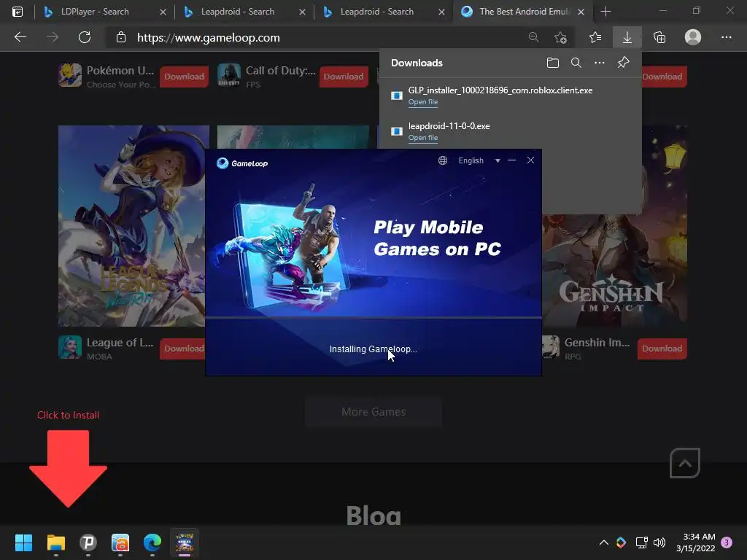Screen dimensions: 747x560
Task: Open Microsoft Edge from taskbar
Action: (x=152, y=542)
